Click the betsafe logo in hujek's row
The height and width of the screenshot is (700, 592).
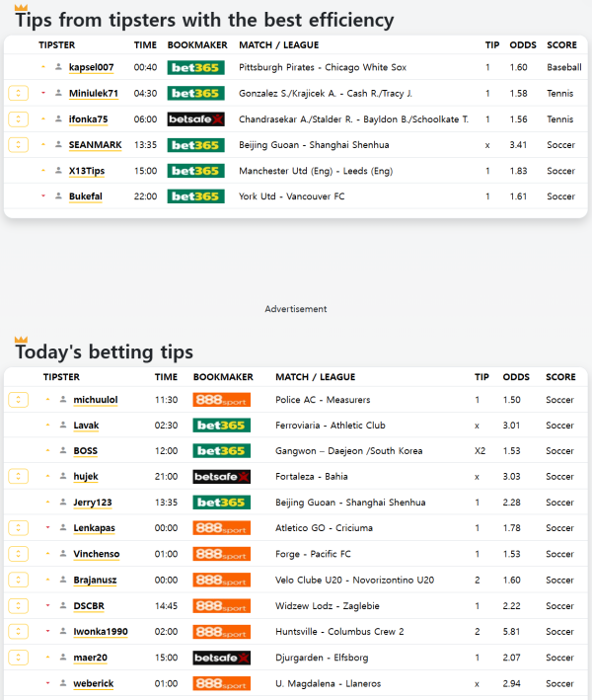[x=221, y=477]
